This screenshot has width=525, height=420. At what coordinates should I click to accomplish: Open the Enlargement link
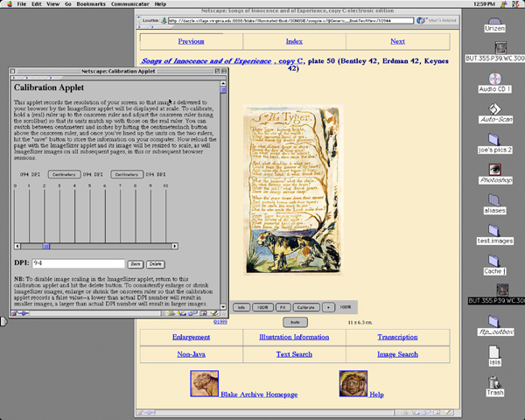pos(191,337)
